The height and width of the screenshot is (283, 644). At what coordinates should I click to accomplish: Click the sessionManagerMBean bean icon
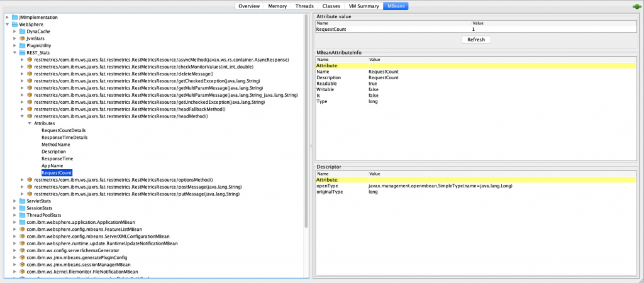click(x=22, y=265)
